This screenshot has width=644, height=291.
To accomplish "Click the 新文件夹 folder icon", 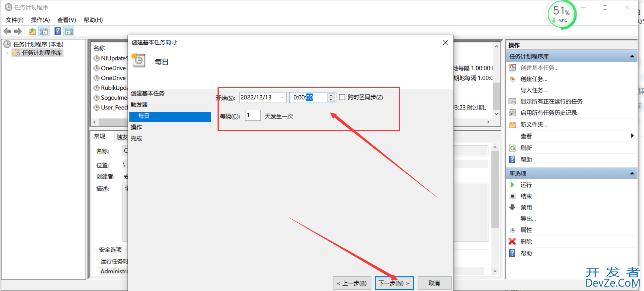I will (512, 124).
